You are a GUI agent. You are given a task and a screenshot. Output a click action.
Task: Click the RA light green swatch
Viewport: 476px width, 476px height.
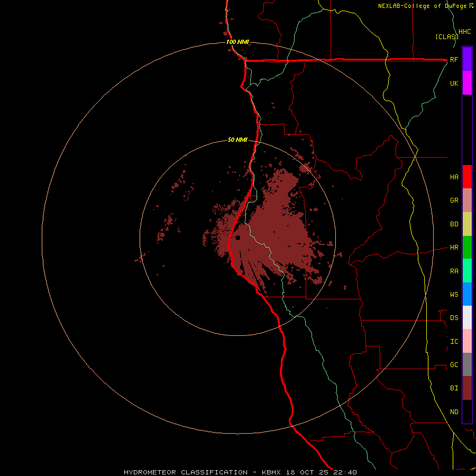[x=467, y=271]
